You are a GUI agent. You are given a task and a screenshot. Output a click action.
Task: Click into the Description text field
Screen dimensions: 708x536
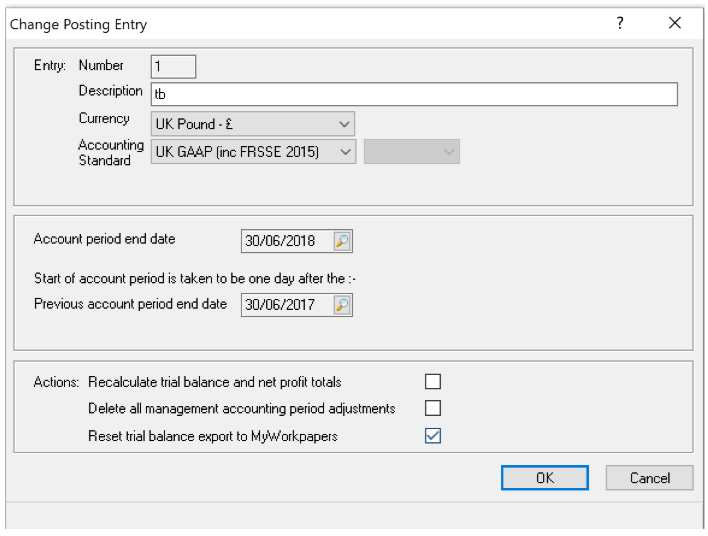[x=414, y=94]
